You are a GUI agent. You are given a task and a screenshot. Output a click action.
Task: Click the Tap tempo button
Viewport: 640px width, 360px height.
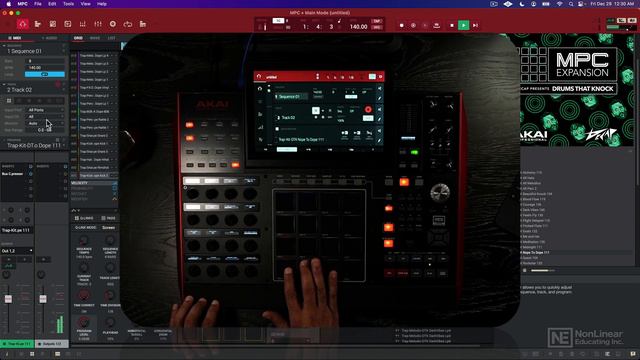coord(376,21)
